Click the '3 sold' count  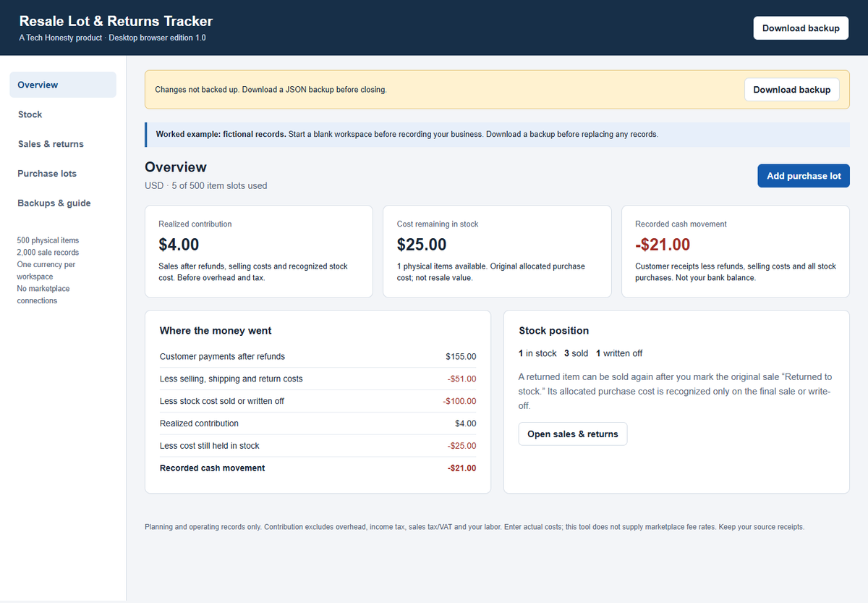(576, 353)
